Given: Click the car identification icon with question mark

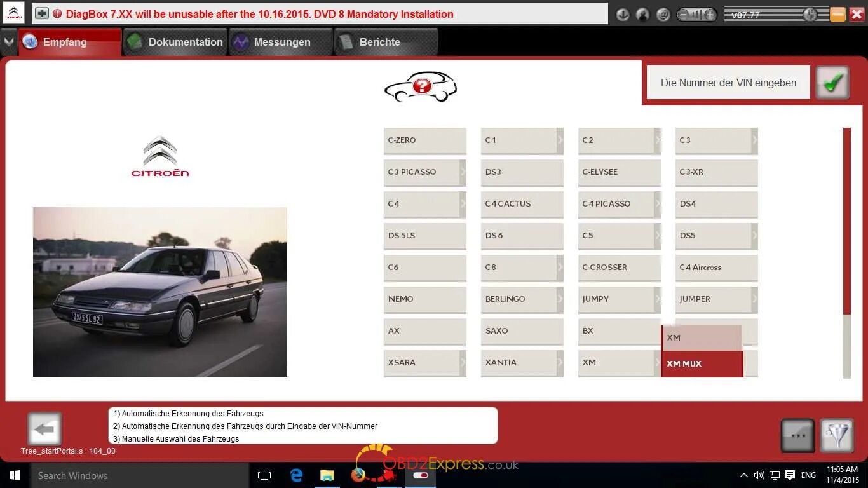Looking at the screenshot, I should pyautogui.click(x=421, y=86).
